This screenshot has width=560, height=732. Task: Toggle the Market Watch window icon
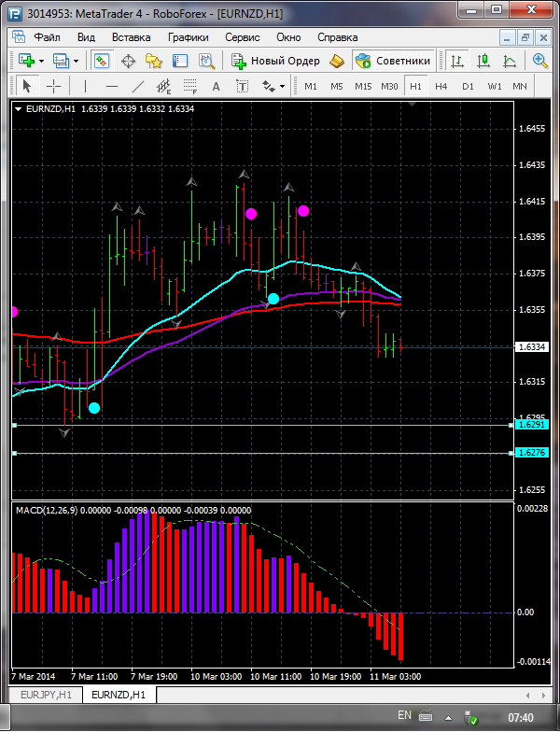[x=101, y=61]
